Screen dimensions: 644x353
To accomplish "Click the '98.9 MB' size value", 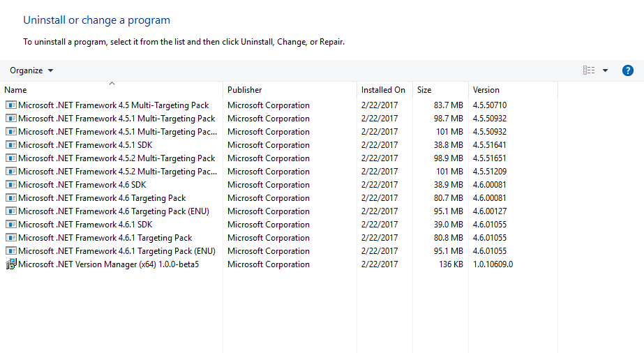I will [448, 158].
